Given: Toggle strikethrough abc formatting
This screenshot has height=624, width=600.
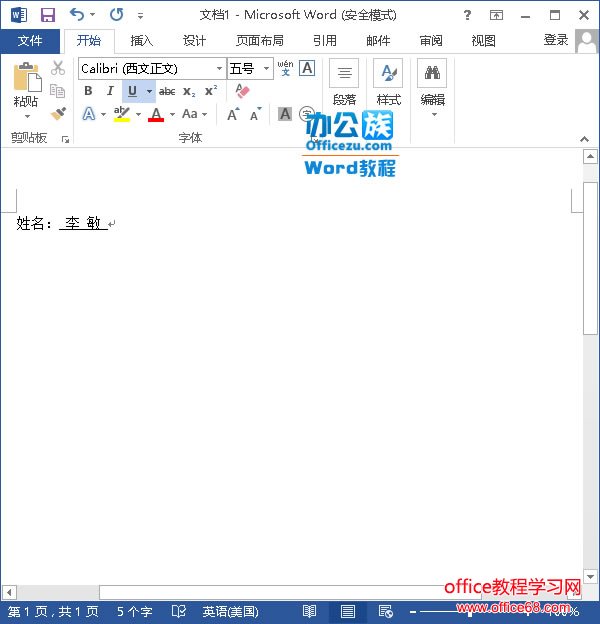Looking at the screenshot, I should [x=167, y=92].
